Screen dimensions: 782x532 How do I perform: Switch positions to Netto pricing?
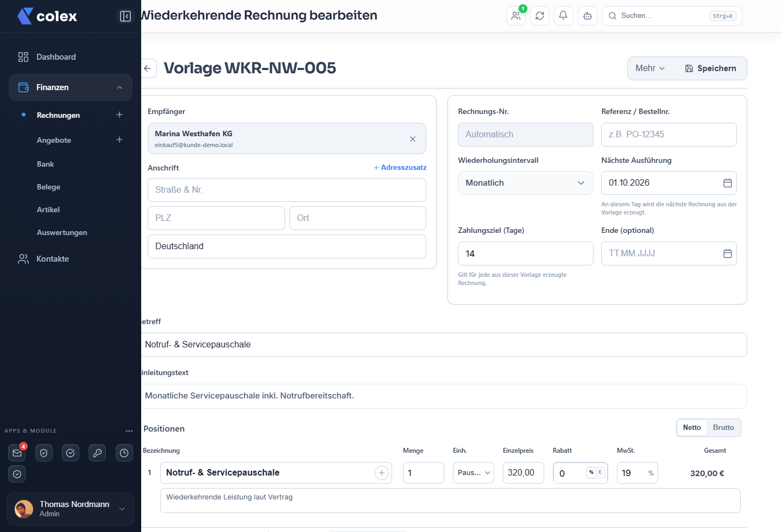[692, 428]
